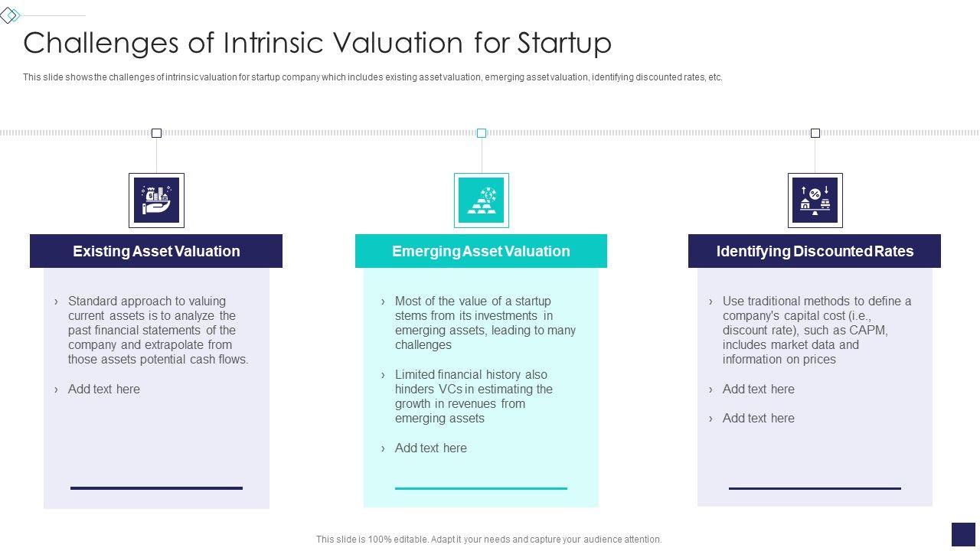
Task: Click the teal square marker above Emerging Asset
Action: click(x=482, y=133)
